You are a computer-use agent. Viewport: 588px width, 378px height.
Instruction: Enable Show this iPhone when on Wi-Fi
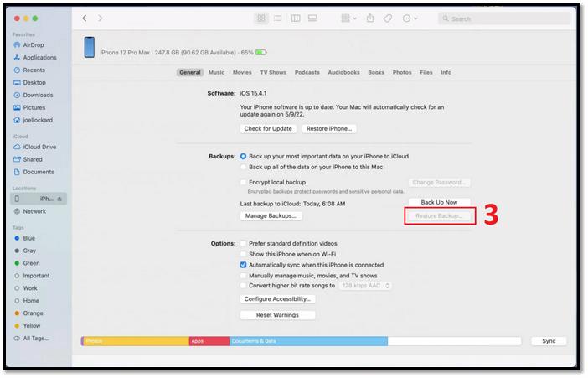(244, 254)
